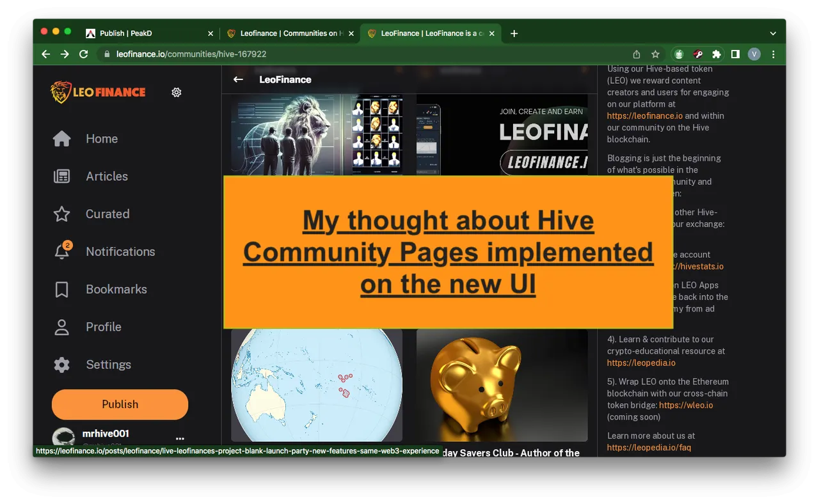Click the LeoFinance community header title
Screen dimensions: 819x504
click(285, 79)
